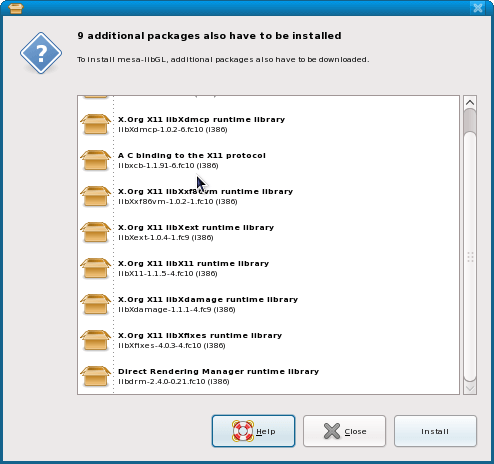Close the dialog via title bar X
494x464 pixels.
coord(478,8)
